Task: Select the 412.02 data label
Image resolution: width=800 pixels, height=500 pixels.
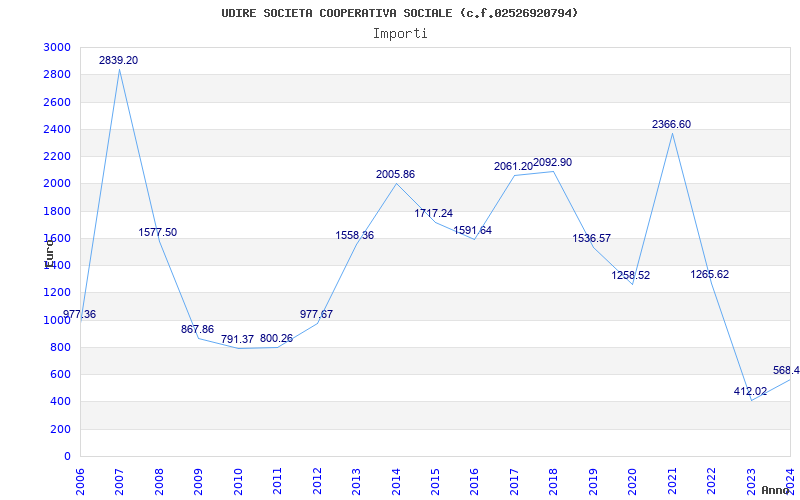Action: click(x=751, y=391)
